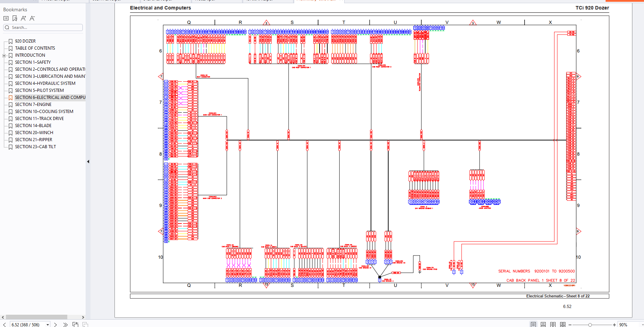The image size is (644, 327).
Task: Open SECTION 4–HYDRAULIC SYSTEM bookmark
Action: click(45, 83)
